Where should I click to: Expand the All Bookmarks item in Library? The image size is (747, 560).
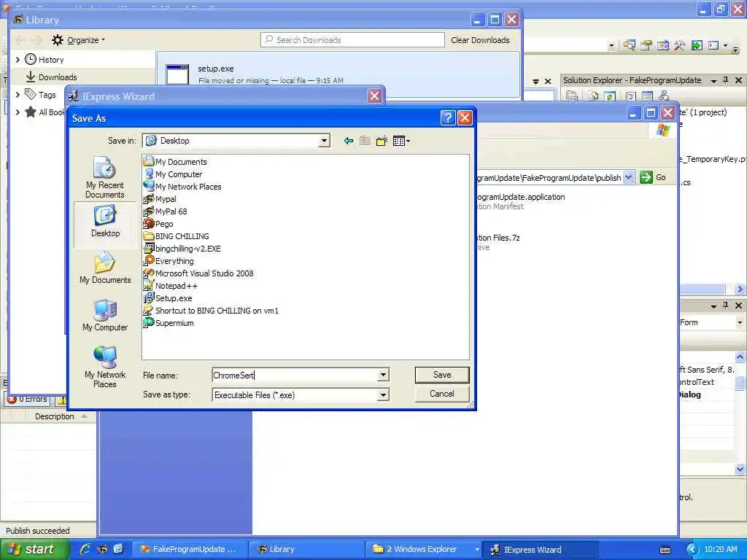(18, 112)
